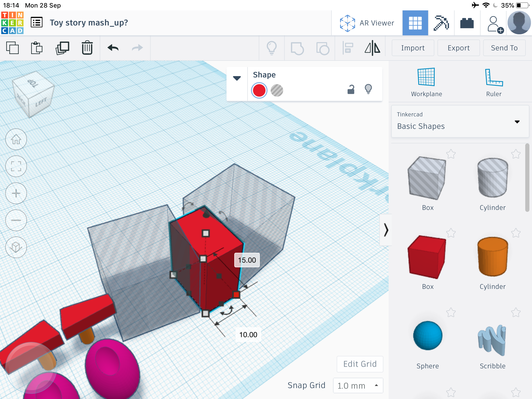Hide selected shape with lightbulb
Viewport: 532px width, 399px height.
click(368, 89)
